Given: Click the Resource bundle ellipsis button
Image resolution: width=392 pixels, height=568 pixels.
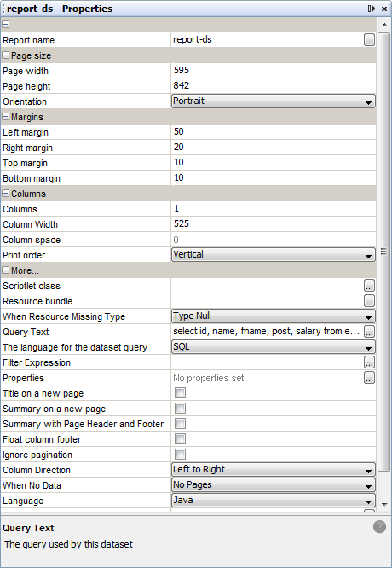Looking at the screenshot, I should pos(369,301).
